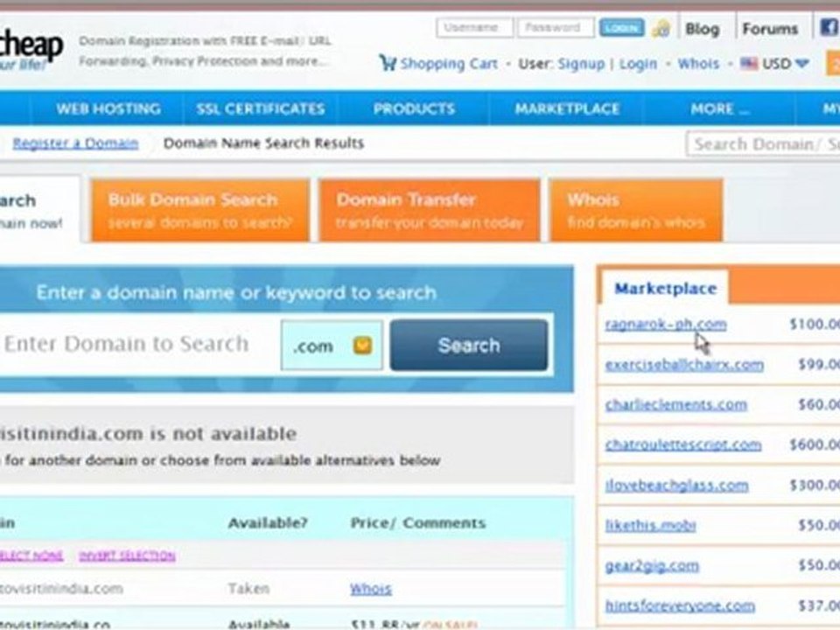Click the Domain Name Search Results text

pyautogui.click(x=263, y=143)
